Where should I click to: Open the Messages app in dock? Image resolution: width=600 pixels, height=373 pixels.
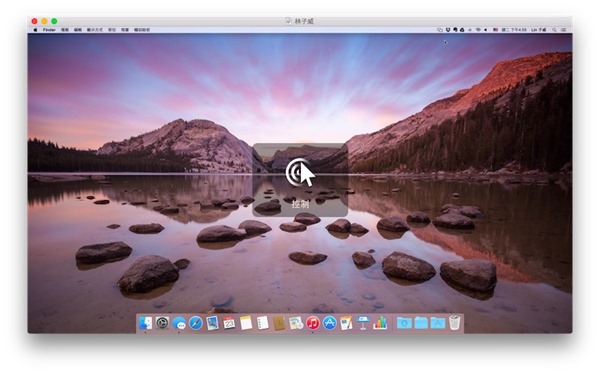point(179,324)
